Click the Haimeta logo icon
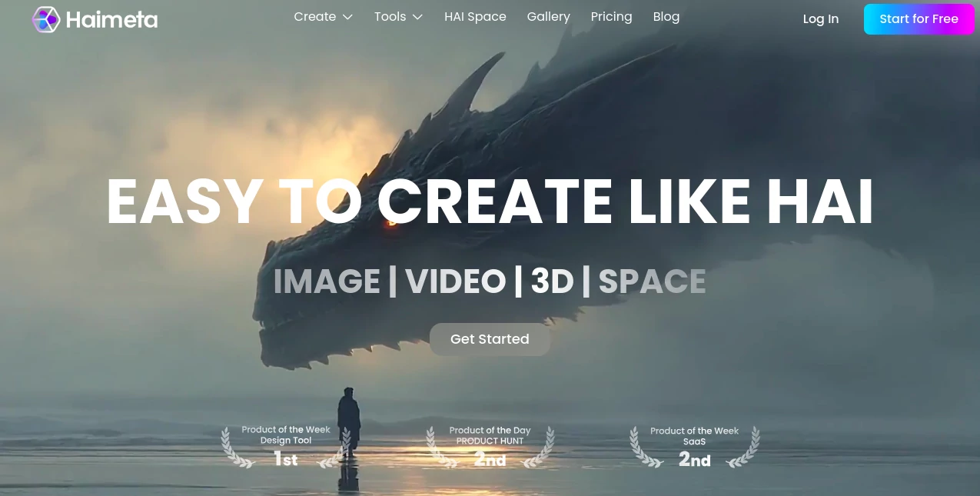 46,19
